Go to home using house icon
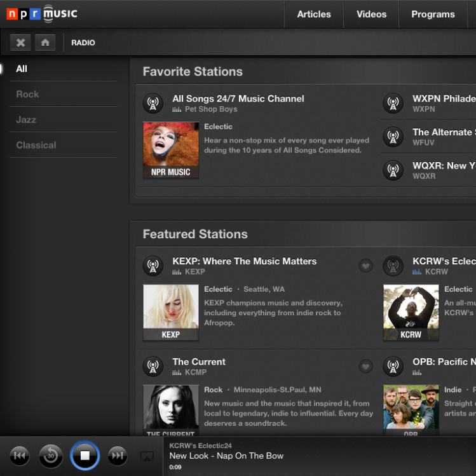476x476 pixels. 45,43
